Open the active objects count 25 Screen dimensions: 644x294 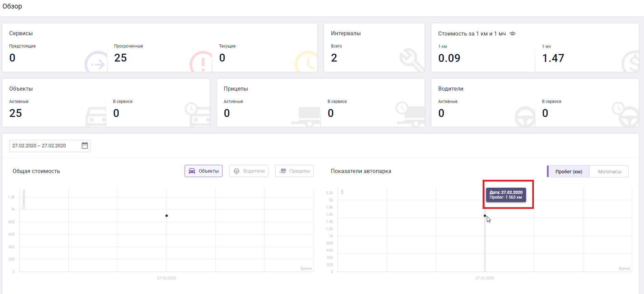tap(16, 113)
